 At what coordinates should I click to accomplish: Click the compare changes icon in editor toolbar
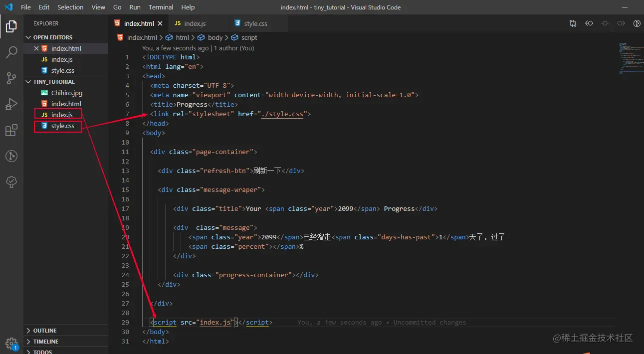[x=573, y=23]
